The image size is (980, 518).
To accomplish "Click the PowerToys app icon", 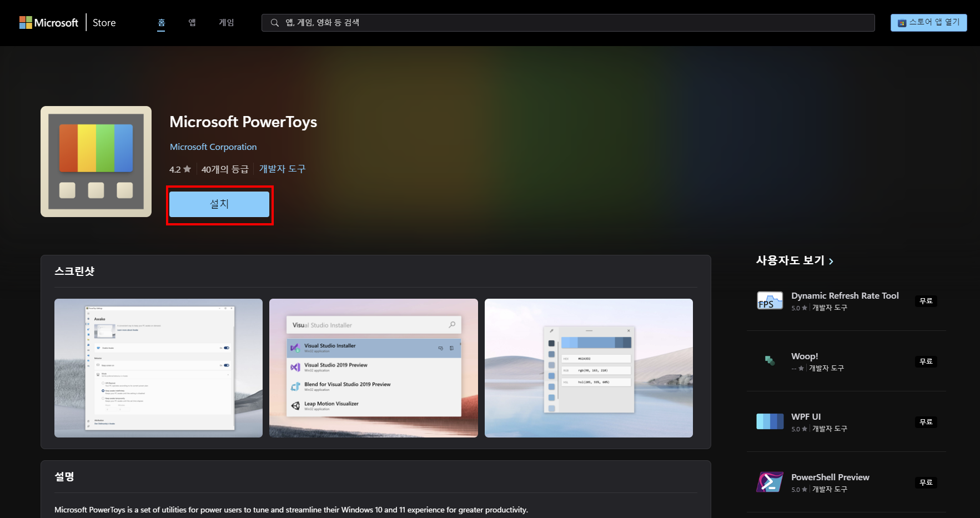I will 96,162.
